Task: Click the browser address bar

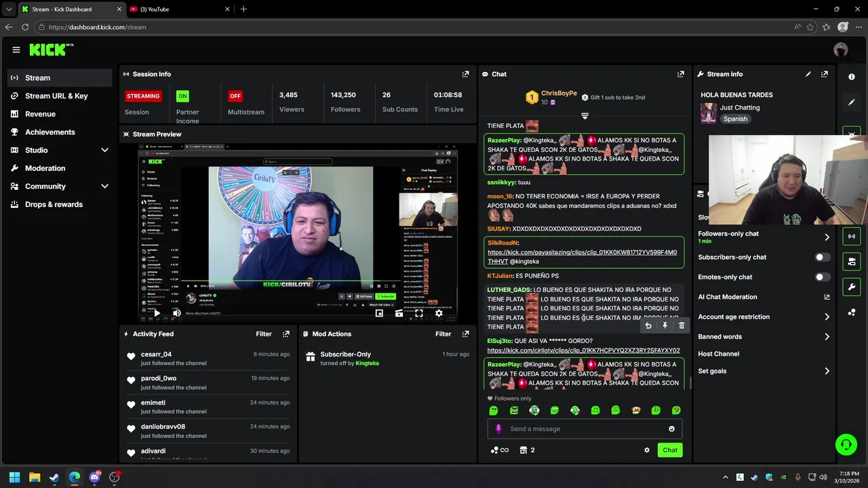Action: [414, 27]
